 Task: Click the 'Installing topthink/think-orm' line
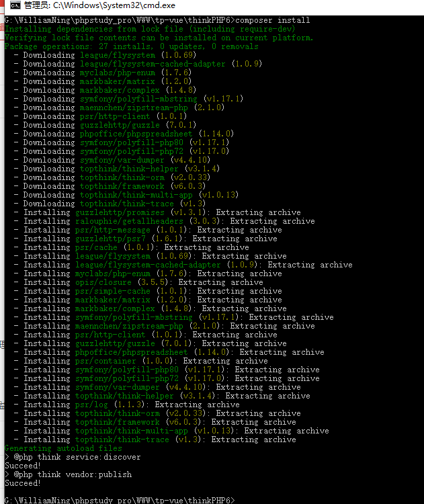tap(157, 413)
